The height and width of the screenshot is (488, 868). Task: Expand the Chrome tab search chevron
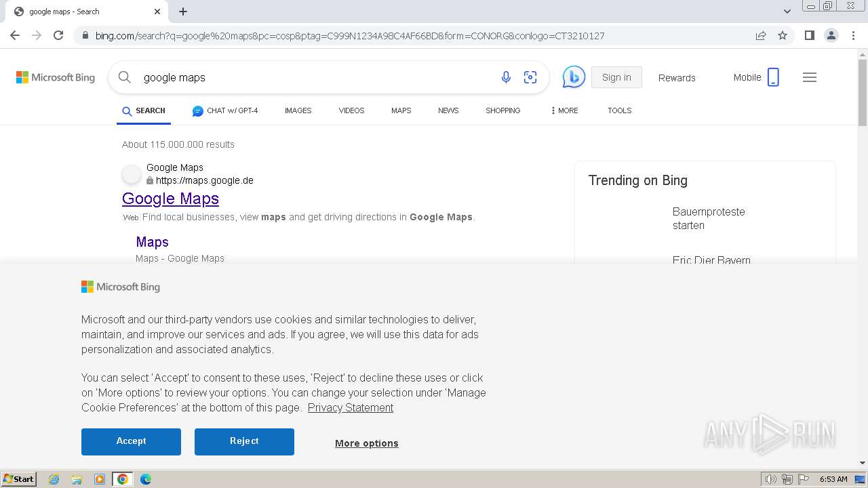[x=787, y=11]
